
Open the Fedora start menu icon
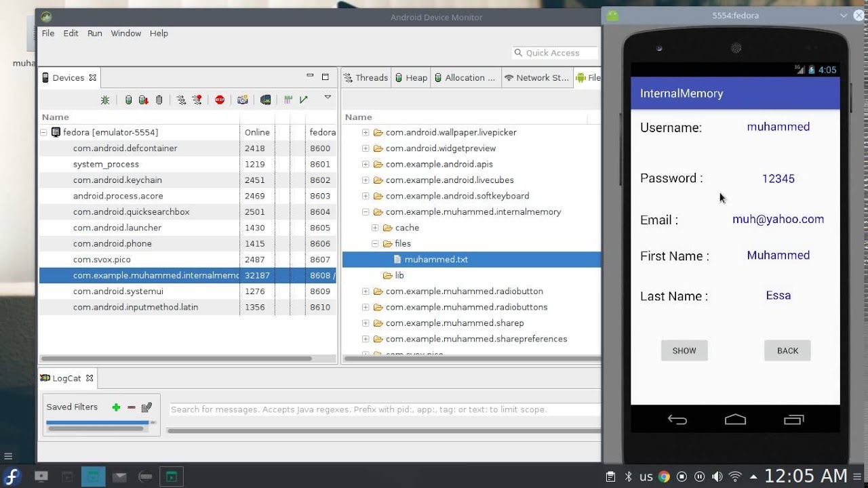click(13, 476)
